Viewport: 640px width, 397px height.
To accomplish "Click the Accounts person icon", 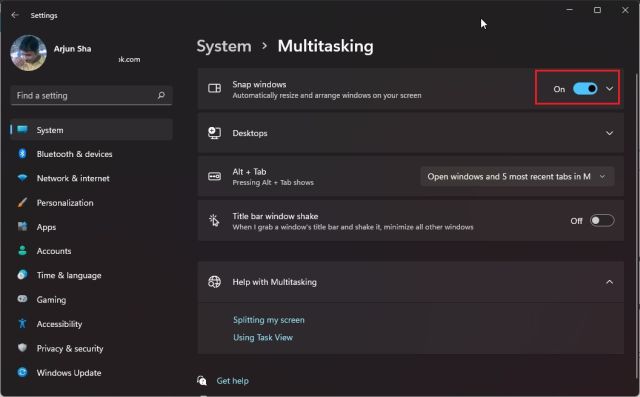I will 22,251.
